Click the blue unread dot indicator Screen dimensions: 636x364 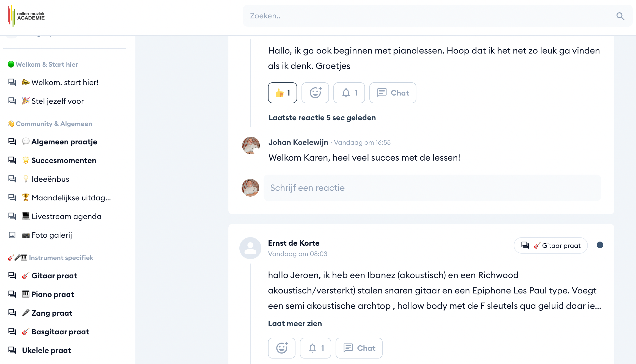(x=600, y=245)
